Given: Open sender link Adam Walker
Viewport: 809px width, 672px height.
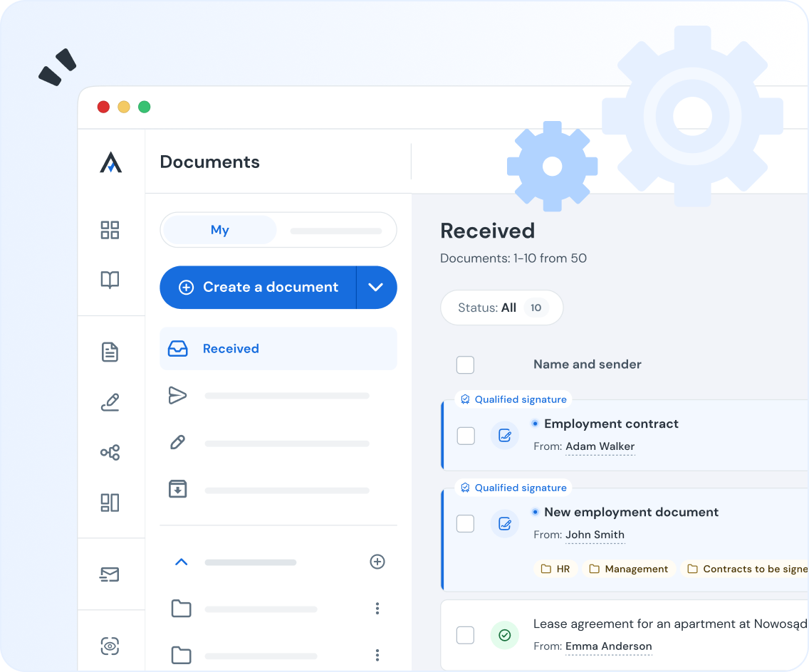Looking at the screenshot, I should click(600, 447).
